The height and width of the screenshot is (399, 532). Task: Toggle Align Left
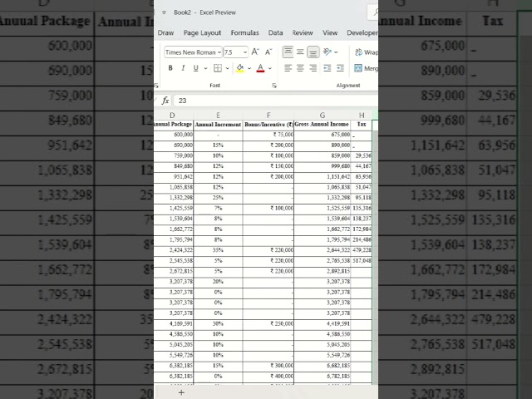tap(288, 68)
